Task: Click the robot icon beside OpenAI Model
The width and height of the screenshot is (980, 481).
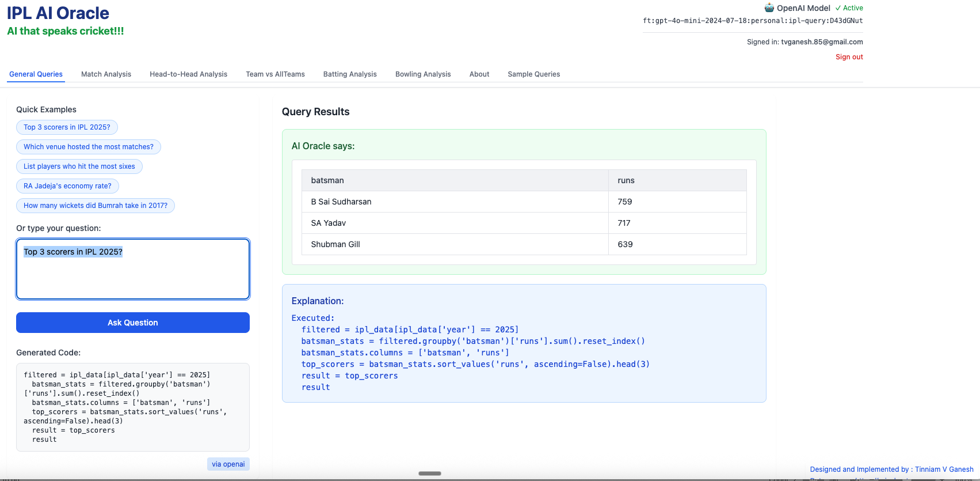Action: click(x=769, y=8)
